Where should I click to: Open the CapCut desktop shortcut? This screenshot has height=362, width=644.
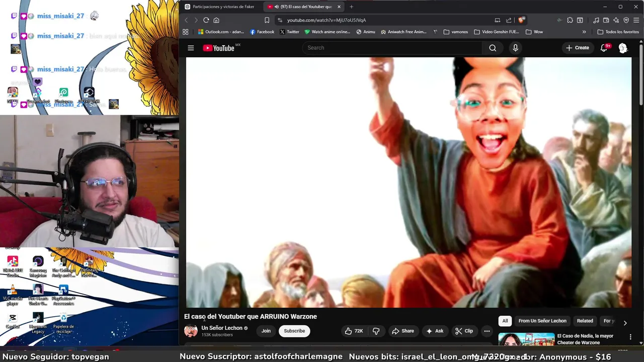pyautogui.click(x=13, y=321)
